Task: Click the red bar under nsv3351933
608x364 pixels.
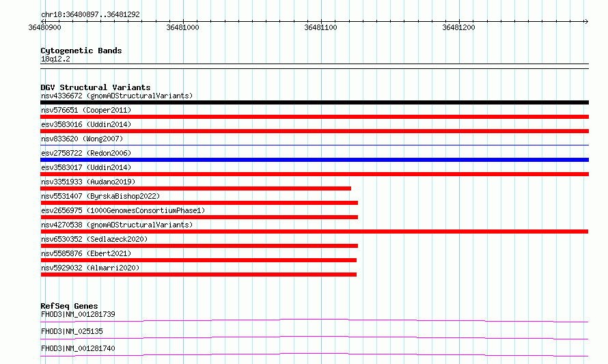Action: click(x=196, y=188)
